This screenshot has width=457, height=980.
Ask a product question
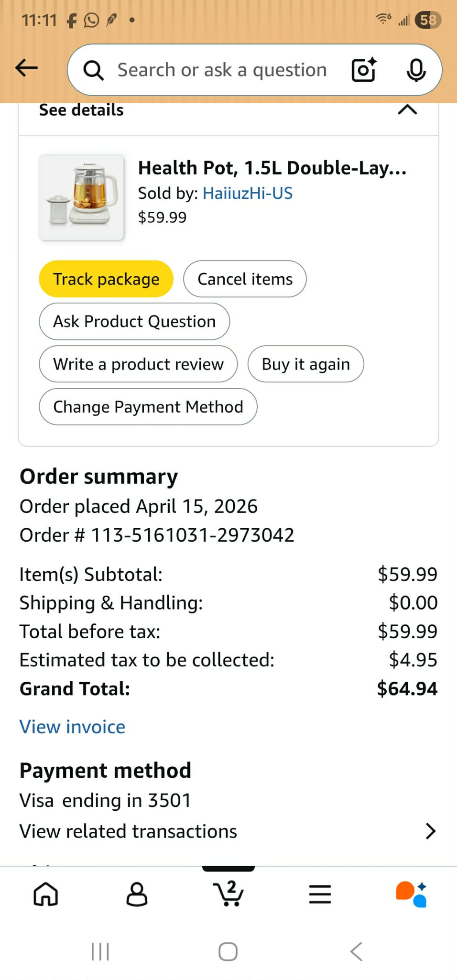[134, 322]
